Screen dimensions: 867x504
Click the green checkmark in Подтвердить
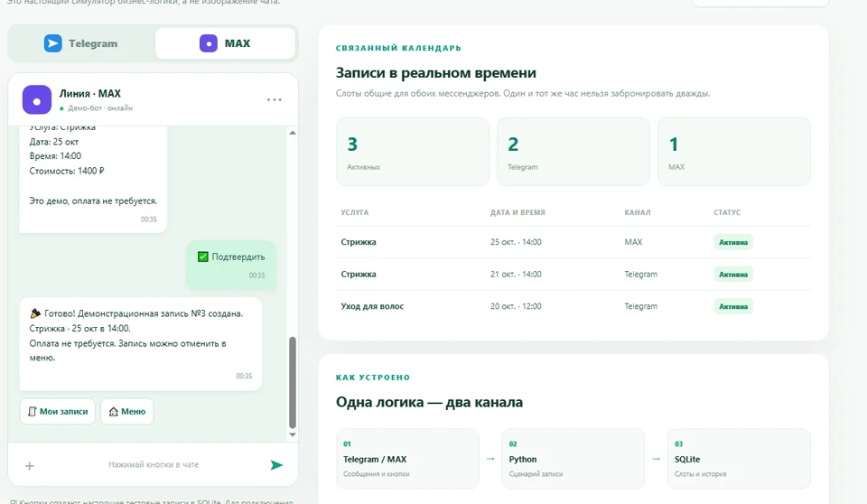pos(203,257)
